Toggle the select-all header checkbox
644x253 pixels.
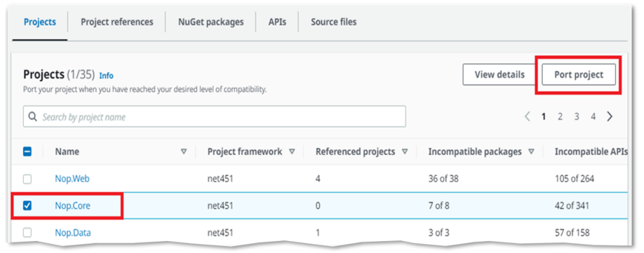click(x=28, y=152)
